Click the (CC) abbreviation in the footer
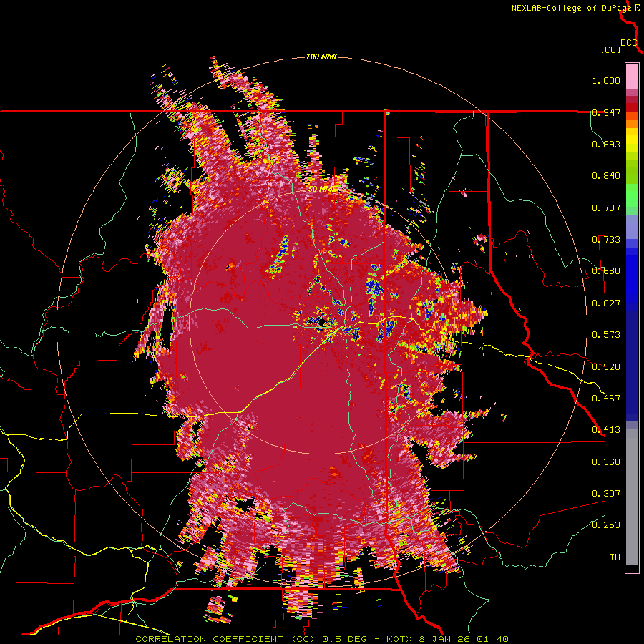Image resolution: width=644 pixels, height=644 pixels. 303,639
